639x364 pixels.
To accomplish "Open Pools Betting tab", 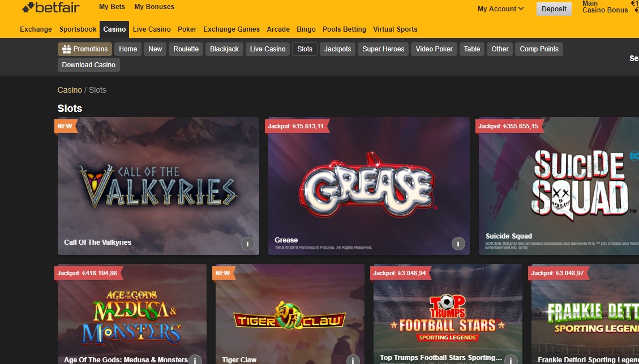I will coord(344,29).
